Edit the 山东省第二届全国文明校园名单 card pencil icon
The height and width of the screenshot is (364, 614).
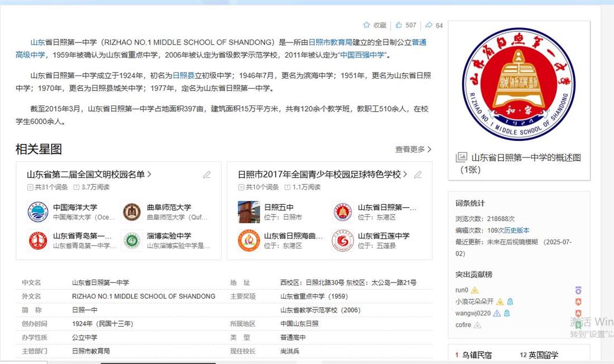(x=207, y=175)
